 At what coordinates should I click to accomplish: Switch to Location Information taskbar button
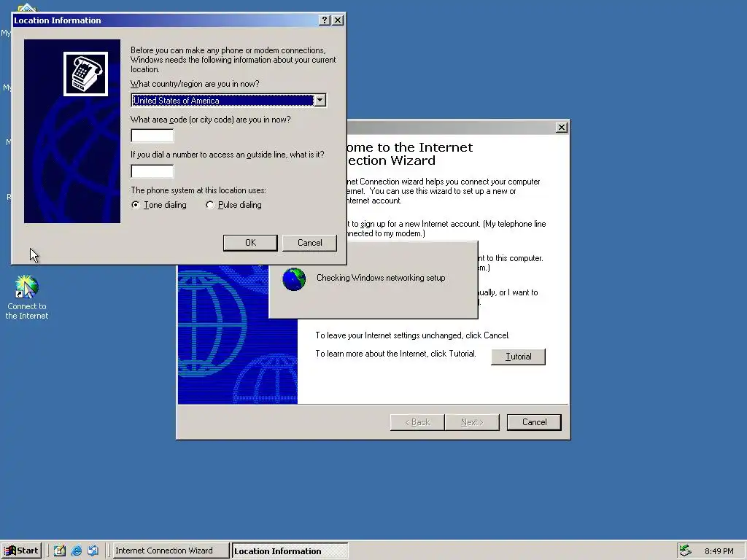(x=290, y=551)
